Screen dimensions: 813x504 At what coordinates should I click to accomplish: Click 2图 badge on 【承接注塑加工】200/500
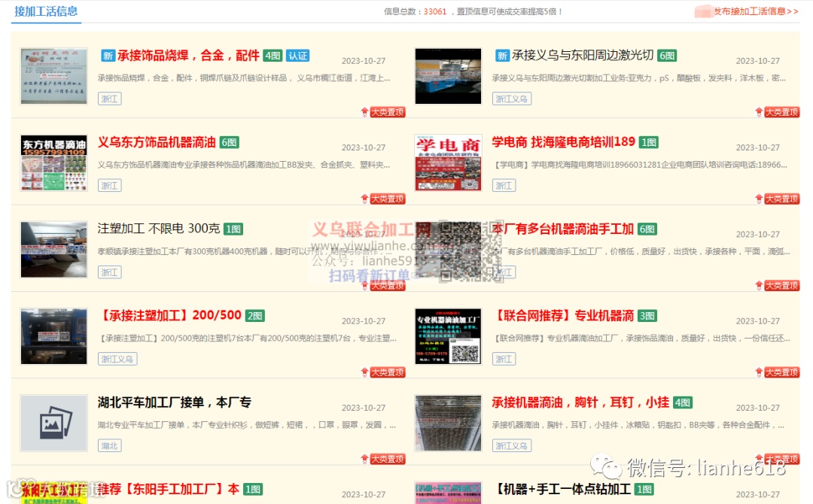click(x=254, y=315)
